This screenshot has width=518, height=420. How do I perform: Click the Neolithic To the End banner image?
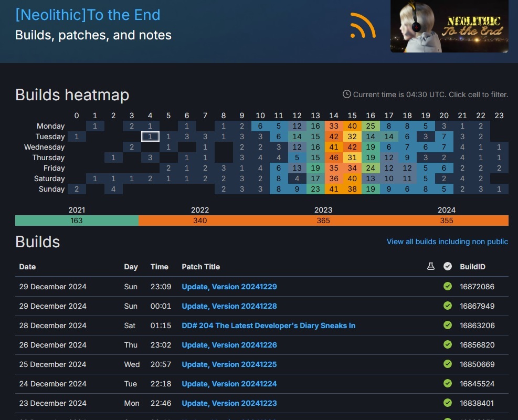[x=449, y=26]
